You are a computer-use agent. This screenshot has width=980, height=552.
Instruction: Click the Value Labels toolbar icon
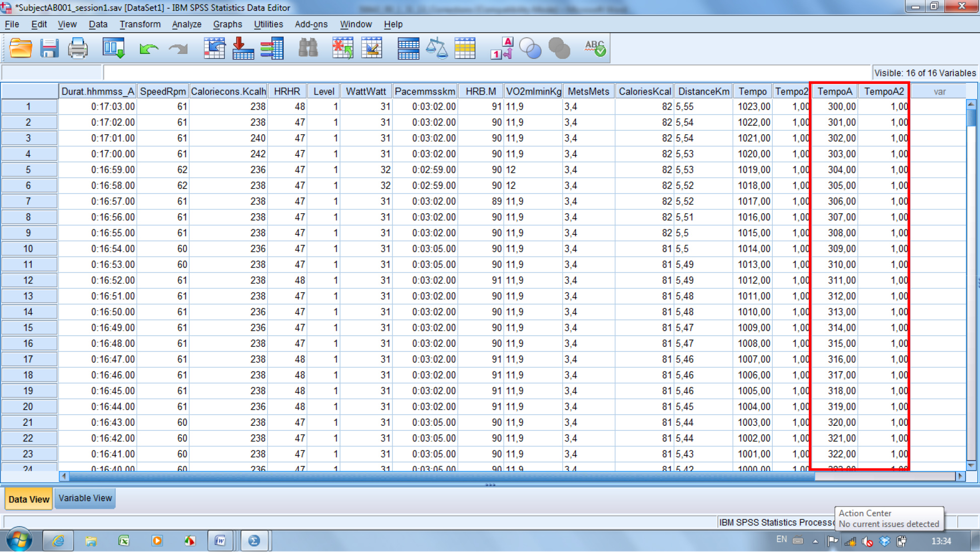click(502, 49)
